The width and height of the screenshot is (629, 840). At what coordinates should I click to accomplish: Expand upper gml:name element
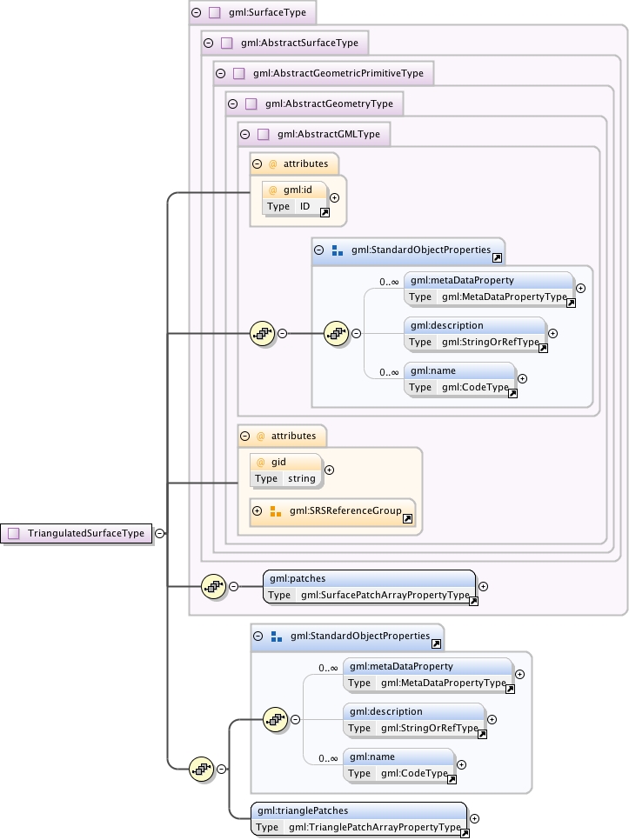tap(522, 379)
